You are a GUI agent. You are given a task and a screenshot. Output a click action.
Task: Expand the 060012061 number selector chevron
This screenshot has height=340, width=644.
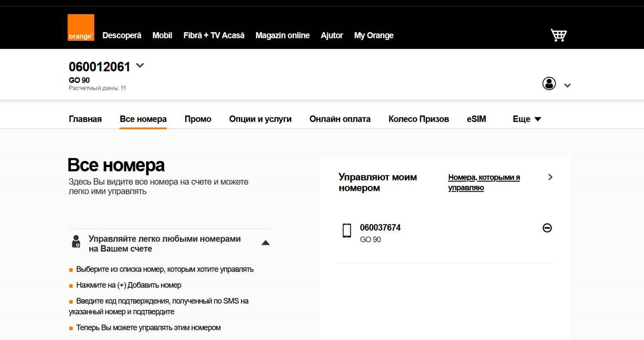click(140, 66)
